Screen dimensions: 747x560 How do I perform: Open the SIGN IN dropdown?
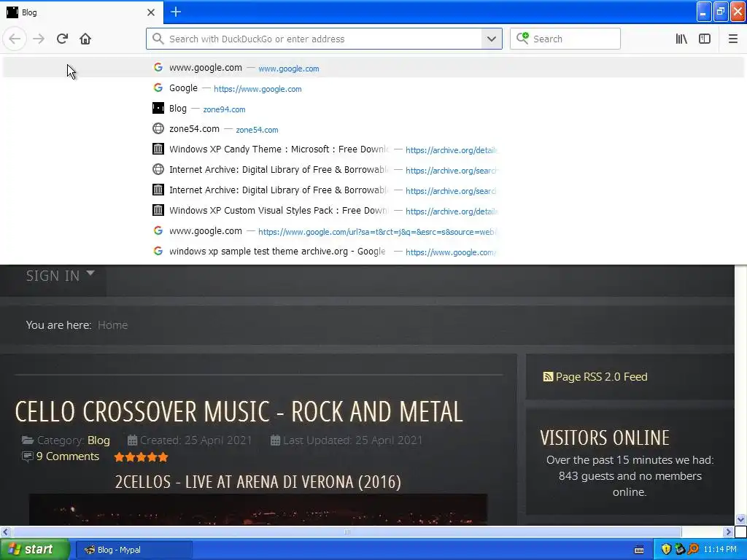(x=61, y=276)
